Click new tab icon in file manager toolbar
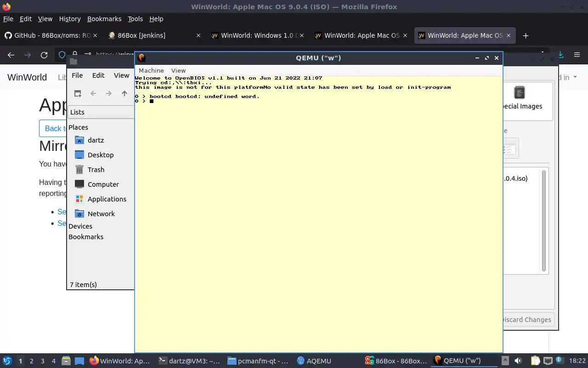This screenshot has height=368, width=588. tap(78, 93)
